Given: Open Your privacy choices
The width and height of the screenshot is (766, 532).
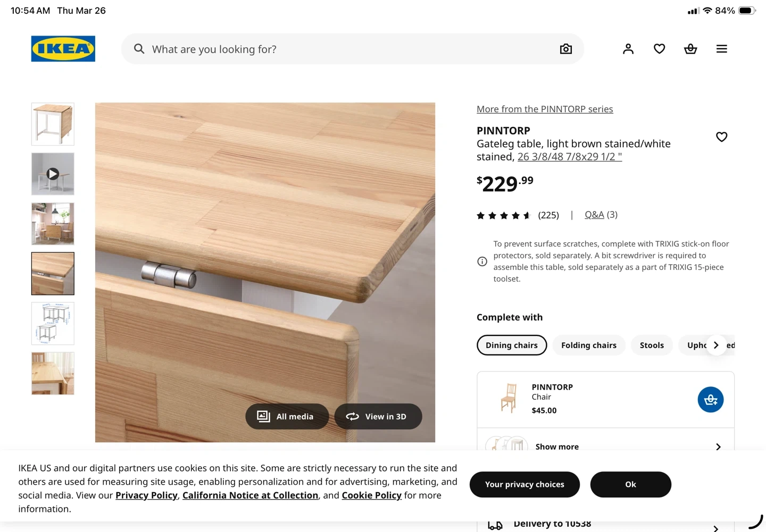Looking at the screenshot, I should pos(524,484).
